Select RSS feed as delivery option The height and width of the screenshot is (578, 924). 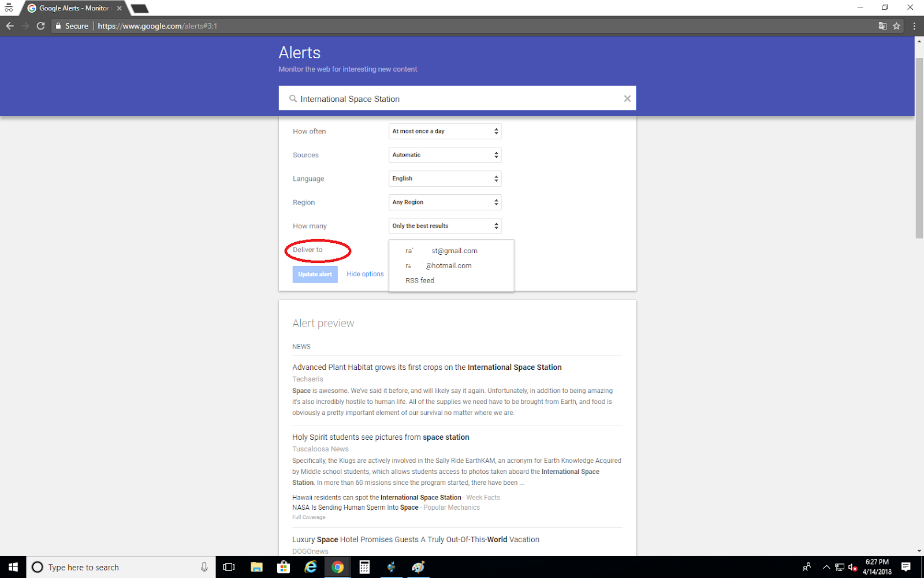click(451, 280)
